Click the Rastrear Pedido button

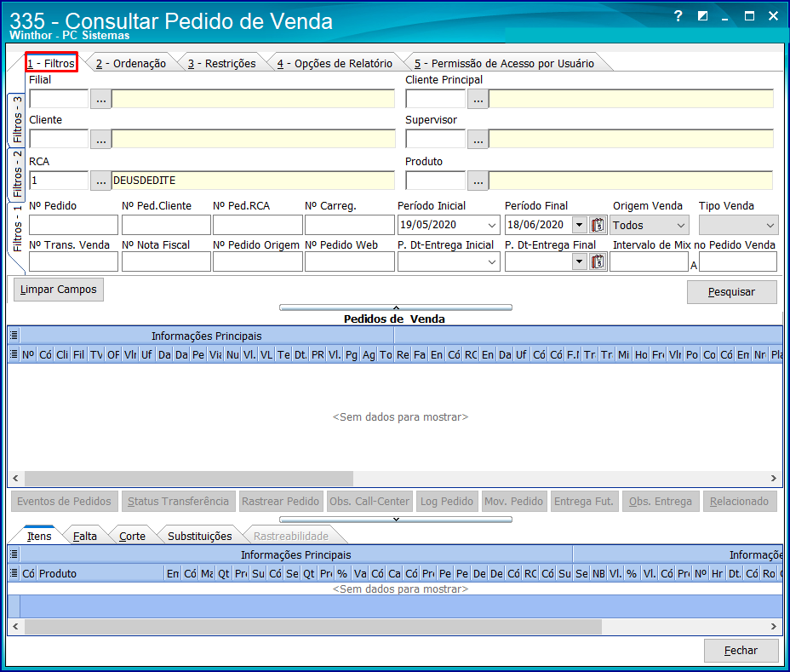pos(281,501)
